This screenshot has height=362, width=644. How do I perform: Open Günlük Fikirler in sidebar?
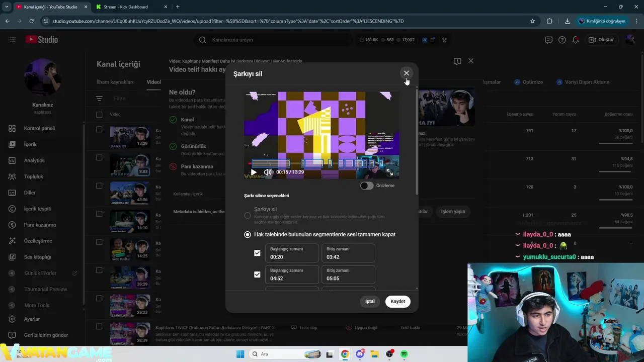(x=40, y=273)
